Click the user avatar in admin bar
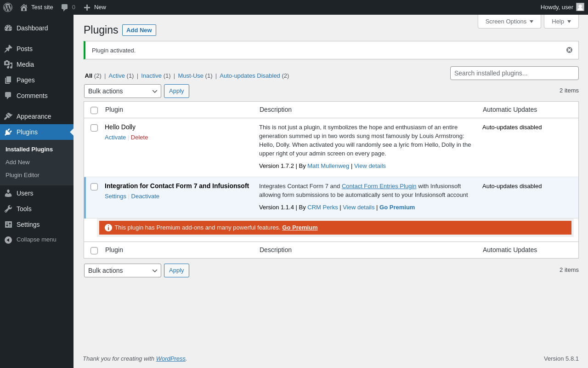Viewport: 588px width, 368px height. (580, 7)
